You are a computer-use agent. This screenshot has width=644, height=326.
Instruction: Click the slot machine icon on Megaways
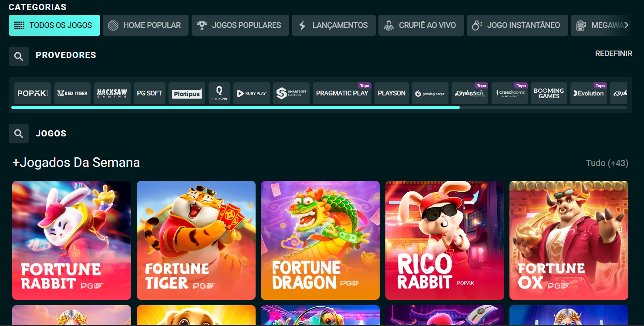pyautogui.click(x=581, y=25)
